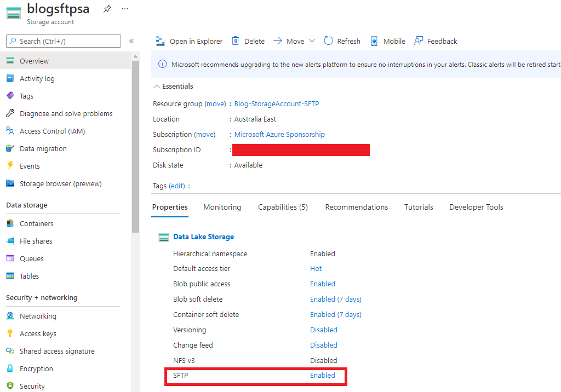This screenshot has width=561, height=392.
Task: Go to Diagnose and solve problems
Action: click(66, 113)
